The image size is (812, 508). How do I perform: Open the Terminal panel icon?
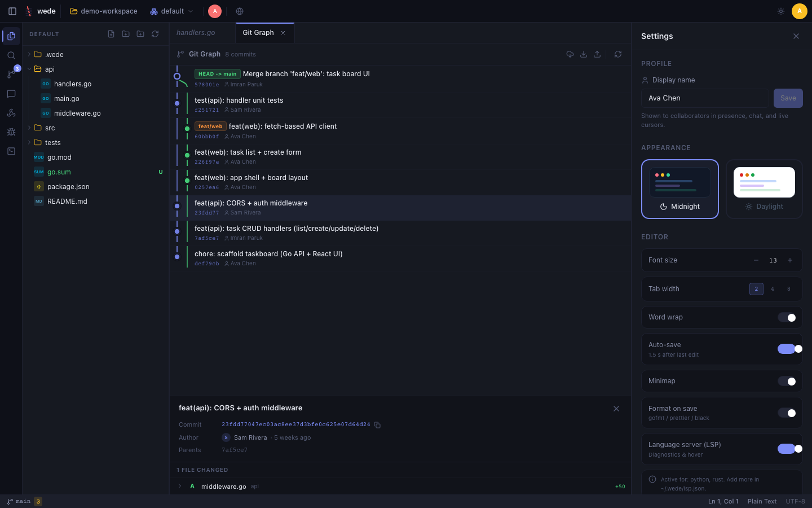tap(11, 151)
